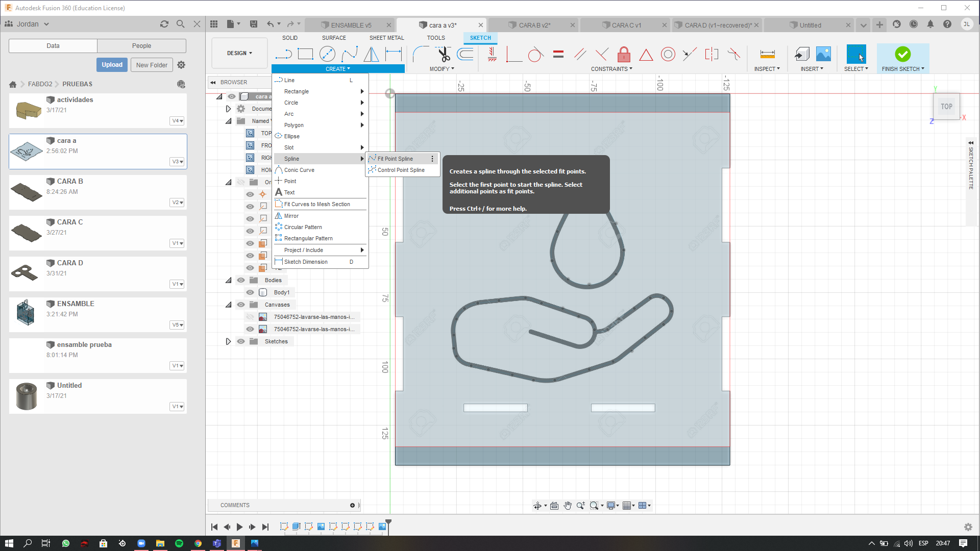Screen dimensions: 980x551
Task: Collapse the Bodies folder
Action: pyautogui.click(x=228, y=280)
